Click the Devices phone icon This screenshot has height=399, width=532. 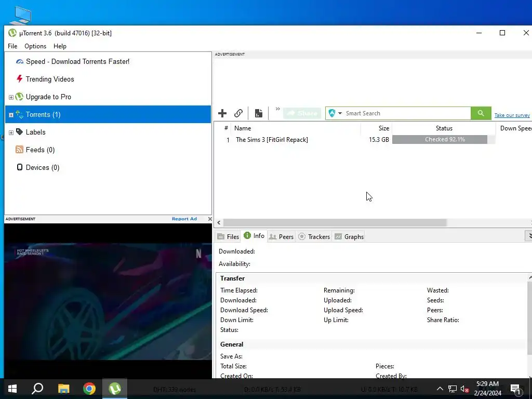click(x=20, y=167)
